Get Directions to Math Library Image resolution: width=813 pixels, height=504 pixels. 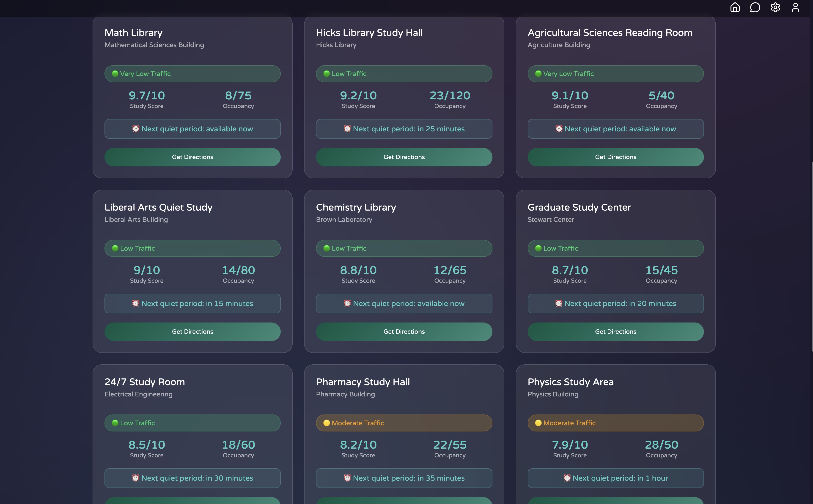tap(192, 157)
